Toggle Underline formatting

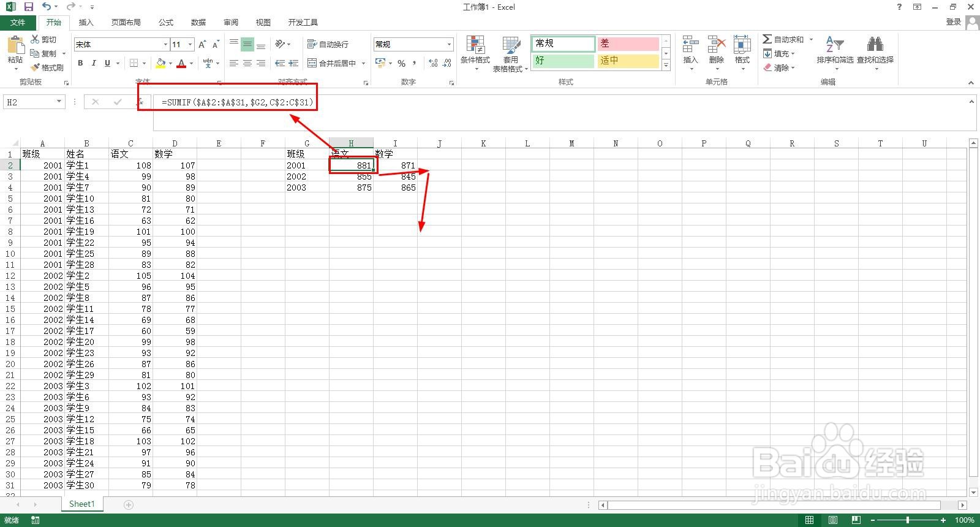107,63
